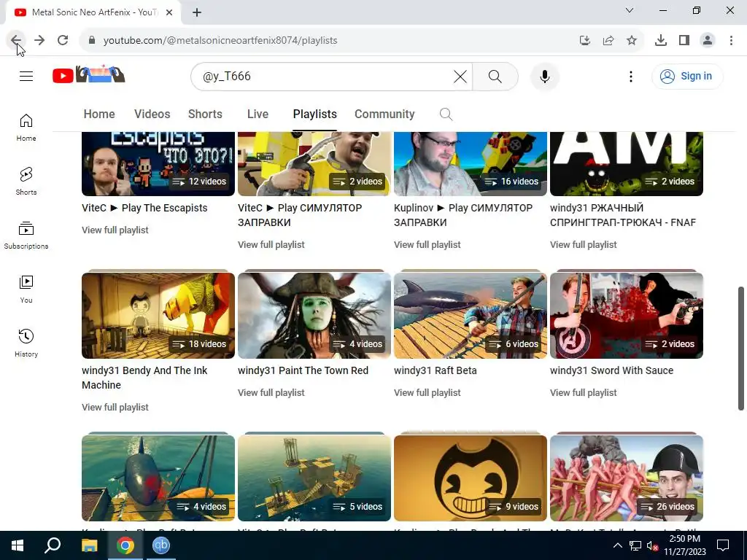Open a new browser tab

coord(197,12)
